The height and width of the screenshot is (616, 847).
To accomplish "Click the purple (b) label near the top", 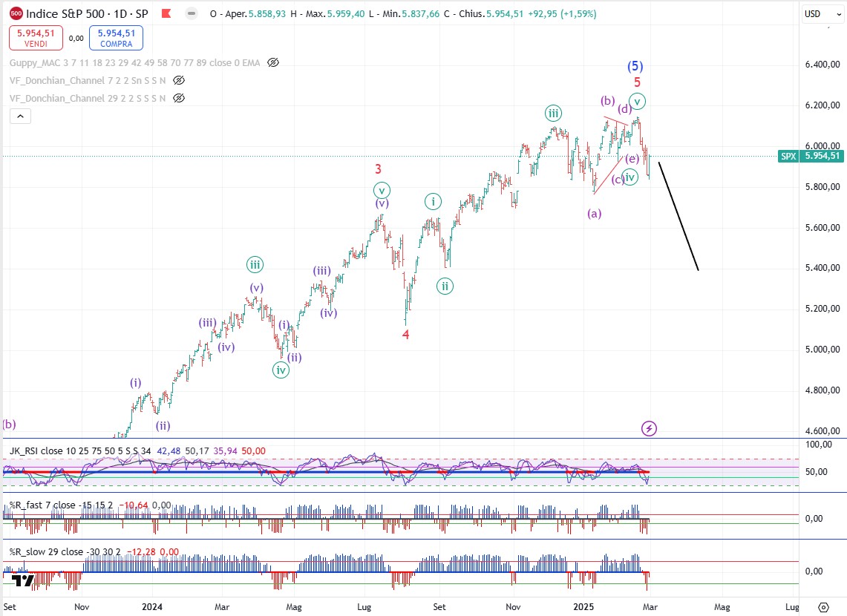I will (608, 100).
